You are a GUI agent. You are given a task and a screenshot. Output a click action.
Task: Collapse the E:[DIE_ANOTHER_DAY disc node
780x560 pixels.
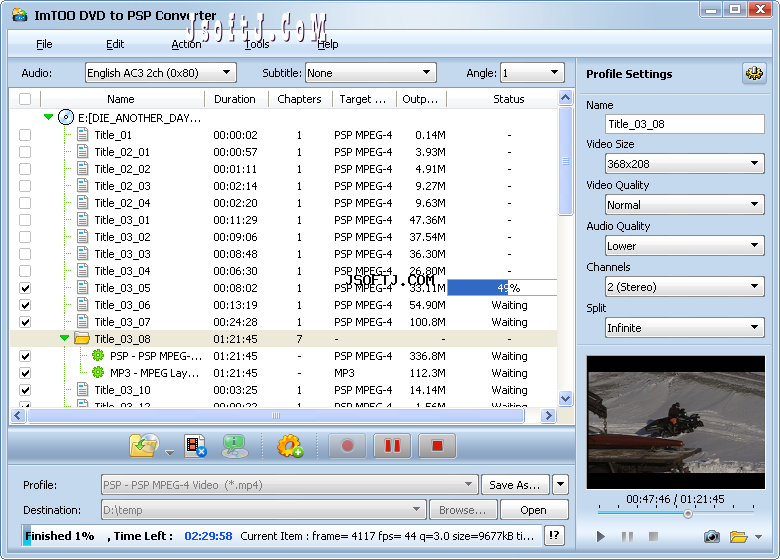click(48, 117)
